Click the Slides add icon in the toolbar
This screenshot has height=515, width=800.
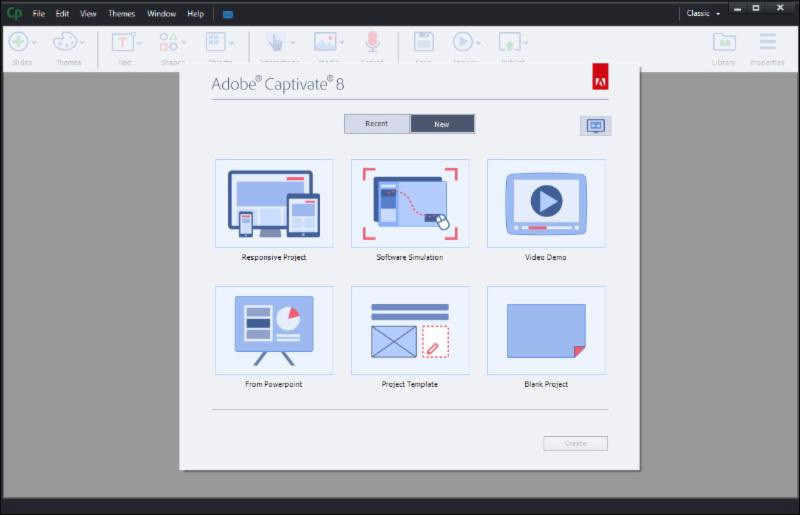(x=18, y=41)
